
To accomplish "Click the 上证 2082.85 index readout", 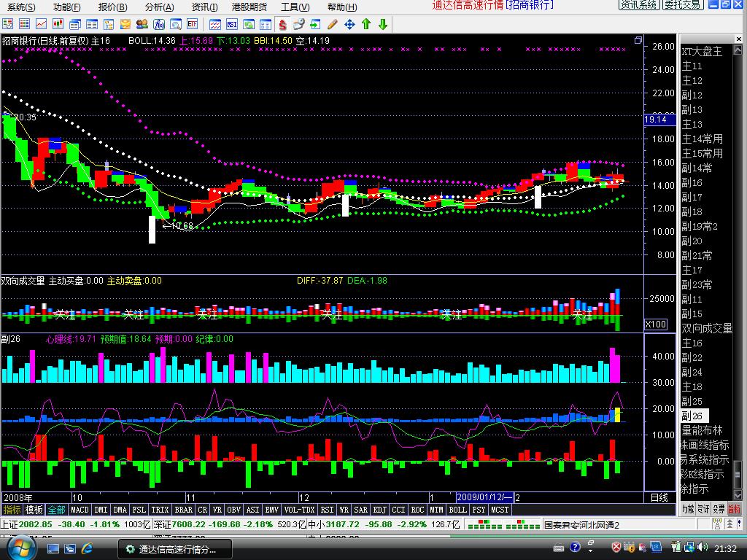I will (75, 524).
